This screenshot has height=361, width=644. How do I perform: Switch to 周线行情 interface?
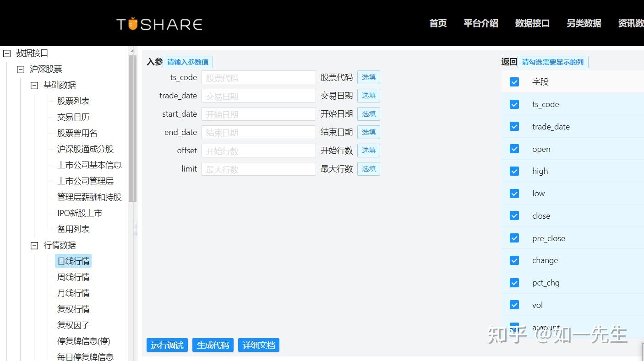coord(73,277)
